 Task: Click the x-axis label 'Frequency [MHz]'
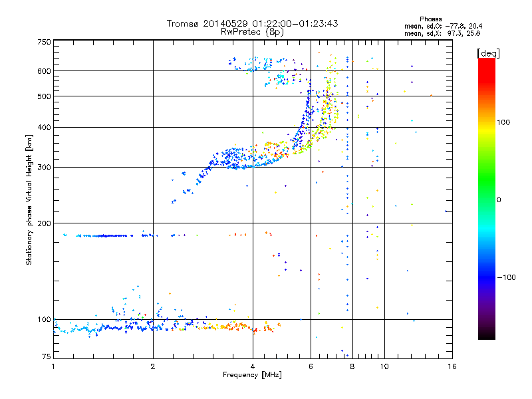click(252, 375)
